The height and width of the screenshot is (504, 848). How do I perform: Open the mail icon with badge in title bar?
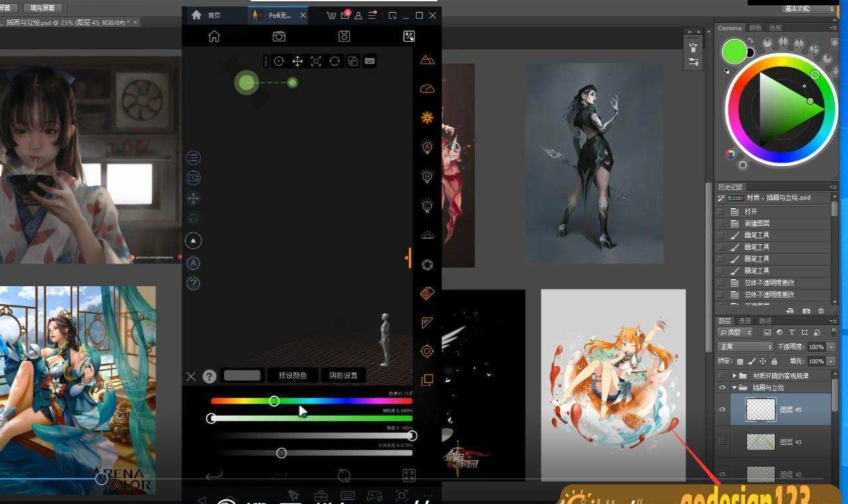tap(345, 15)
